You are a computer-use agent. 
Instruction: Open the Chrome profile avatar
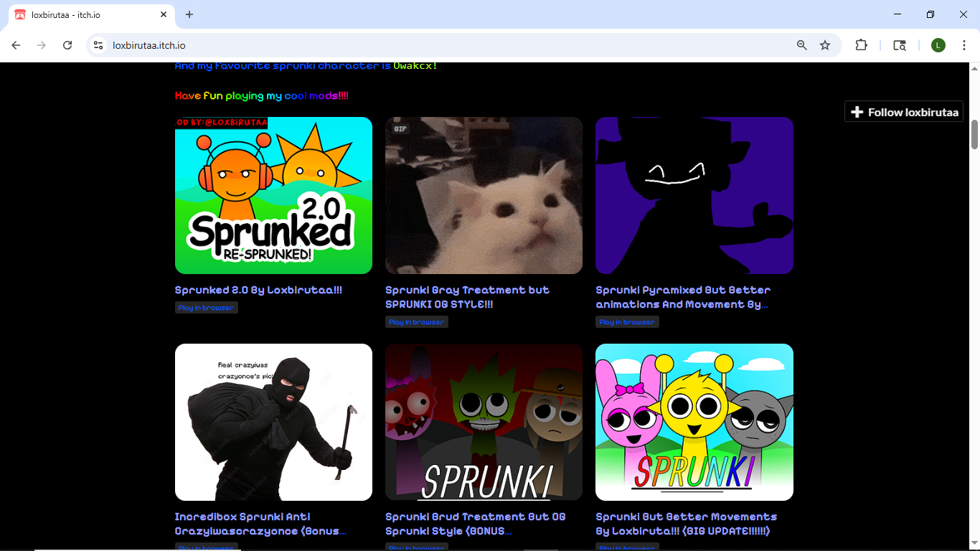[938, 45]
